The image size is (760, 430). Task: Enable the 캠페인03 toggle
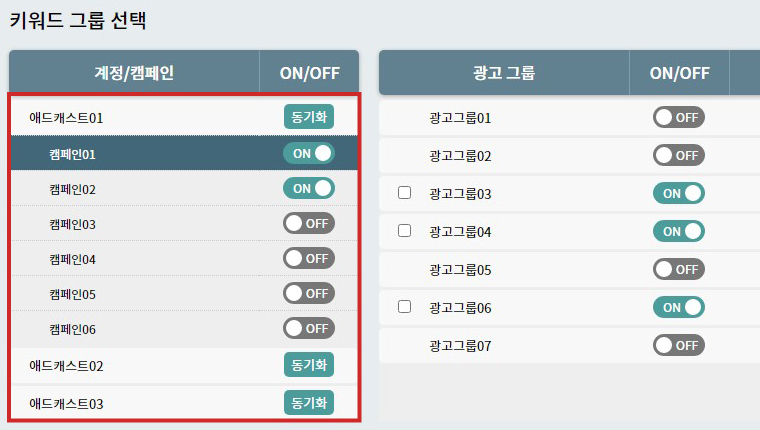pos(308,223)
